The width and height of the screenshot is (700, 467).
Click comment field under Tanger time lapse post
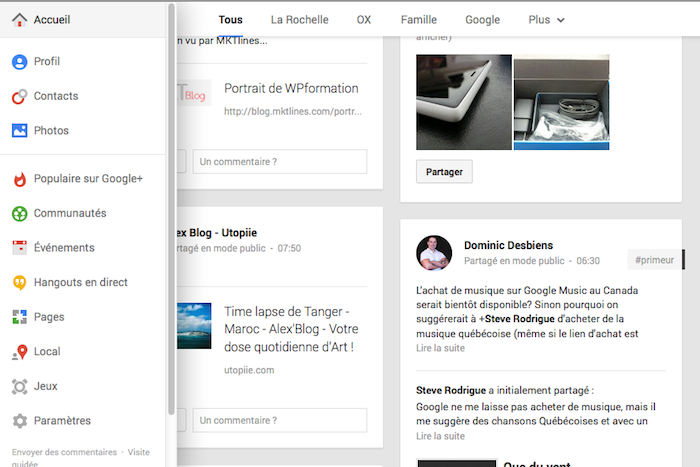pos(280,421)
